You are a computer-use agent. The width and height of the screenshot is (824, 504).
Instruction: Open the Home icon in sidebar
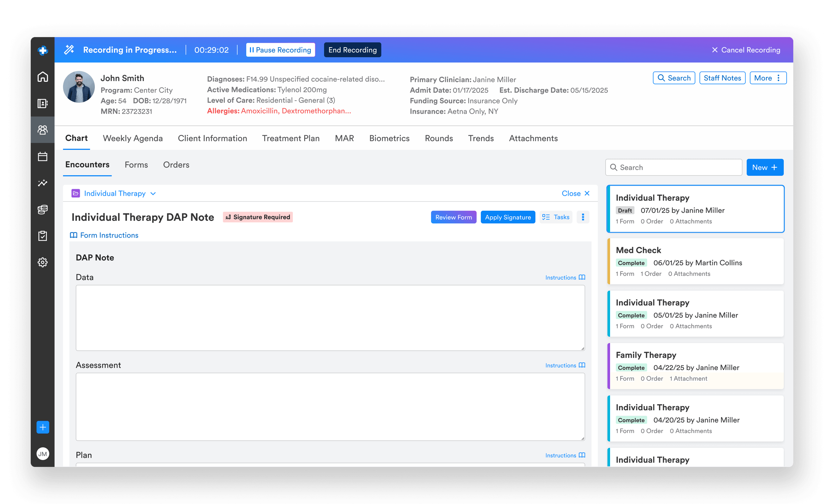click(x=42, y=77)
